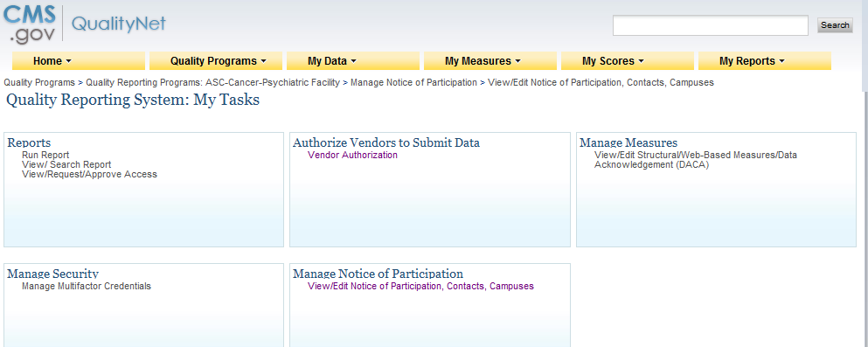Click Manage Notice of Participation breadcrumb
Viewport: 868px width, 347px height.
point(413,82)
